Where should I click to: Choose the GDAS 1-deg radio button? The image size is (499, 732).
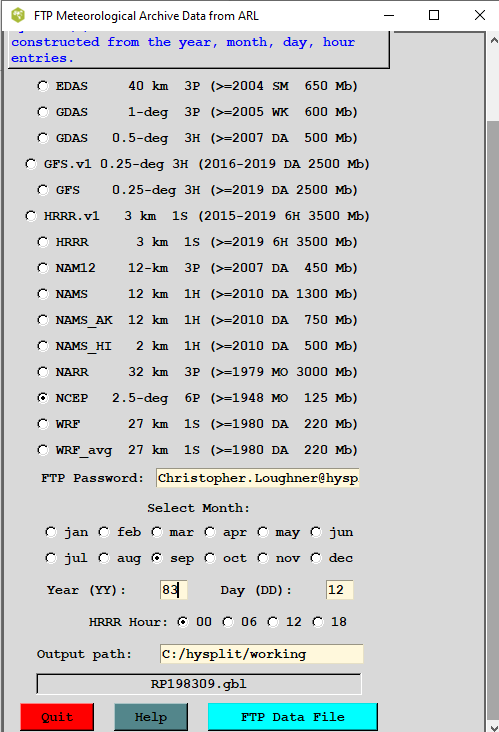click(x=43, y=112)
